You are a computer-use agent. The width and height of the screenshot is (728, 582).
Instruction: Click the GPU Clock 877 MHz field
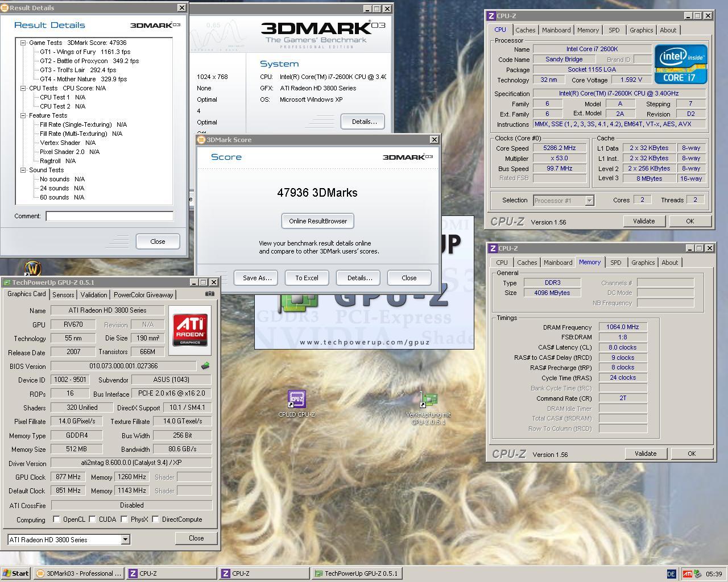68,477
